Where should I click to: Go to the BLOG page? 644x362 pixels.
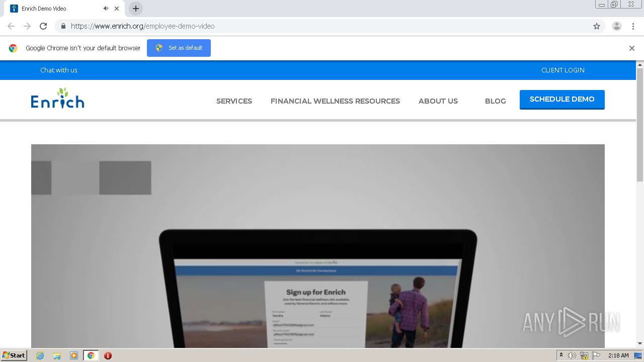tap(496, 101)
